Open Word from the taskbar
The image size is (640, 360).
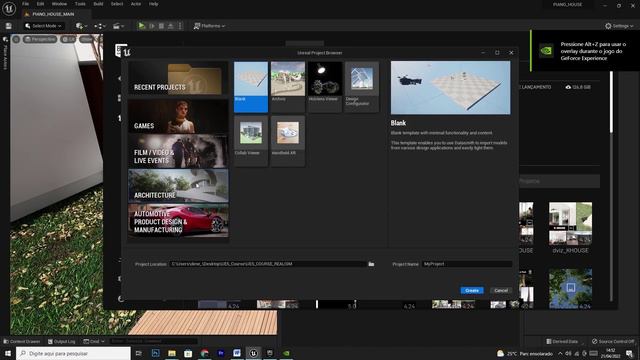click(x=237, y=353)
